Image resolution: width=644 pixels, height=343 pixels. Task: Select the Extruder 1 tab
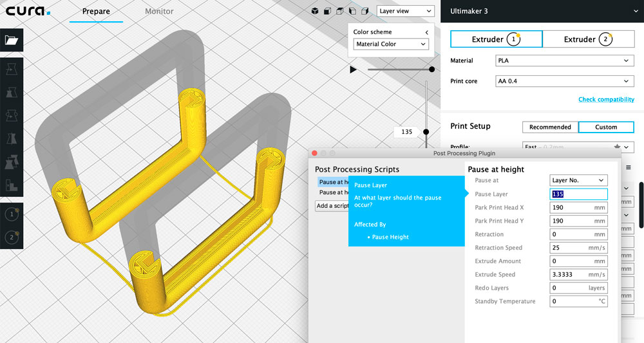(496, 39)
